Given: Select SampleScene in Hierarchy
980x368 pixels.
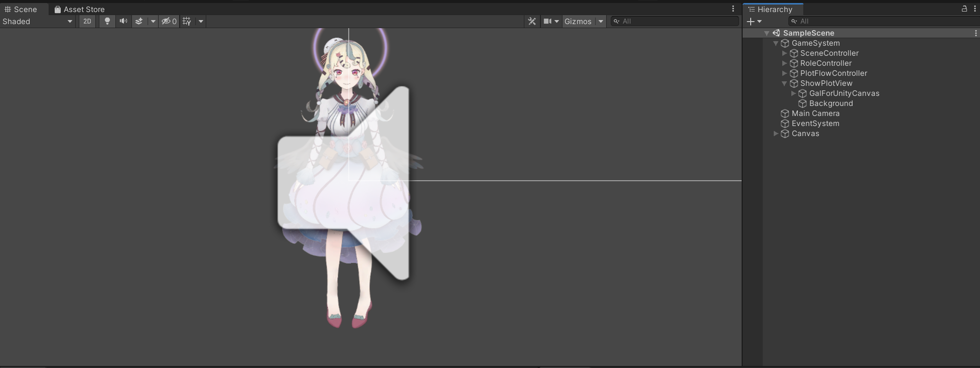Looking at the screenshot, I should (808, 33).
